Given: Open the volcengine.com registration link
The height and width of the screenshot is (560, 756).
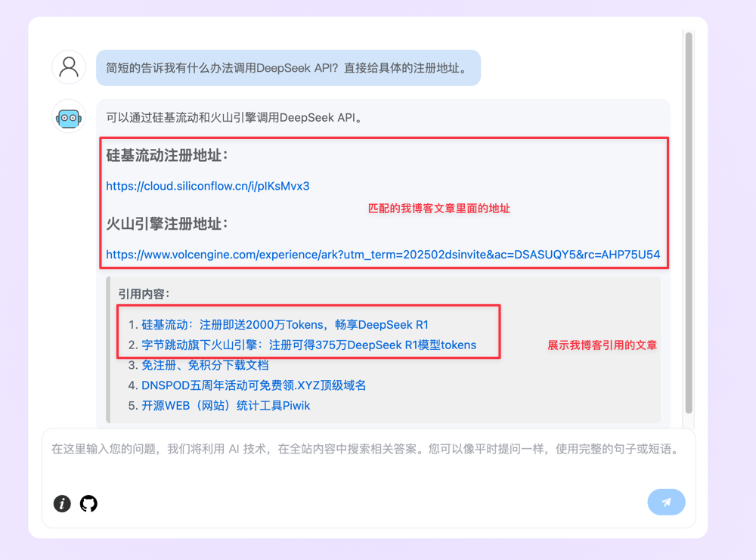Looking at the screenshot, I should point(383,255).
